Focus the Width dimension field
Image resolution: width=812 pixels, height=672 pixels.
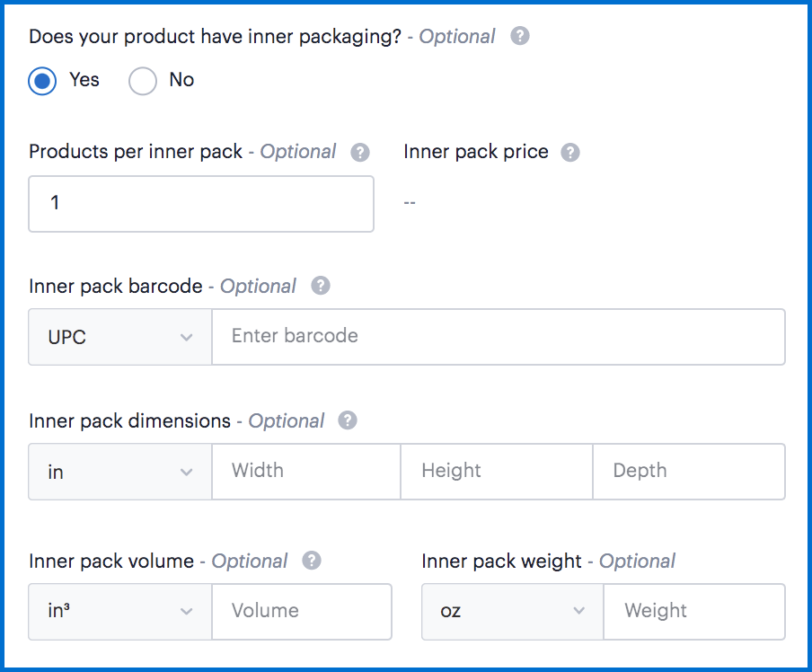pos(305,472)
